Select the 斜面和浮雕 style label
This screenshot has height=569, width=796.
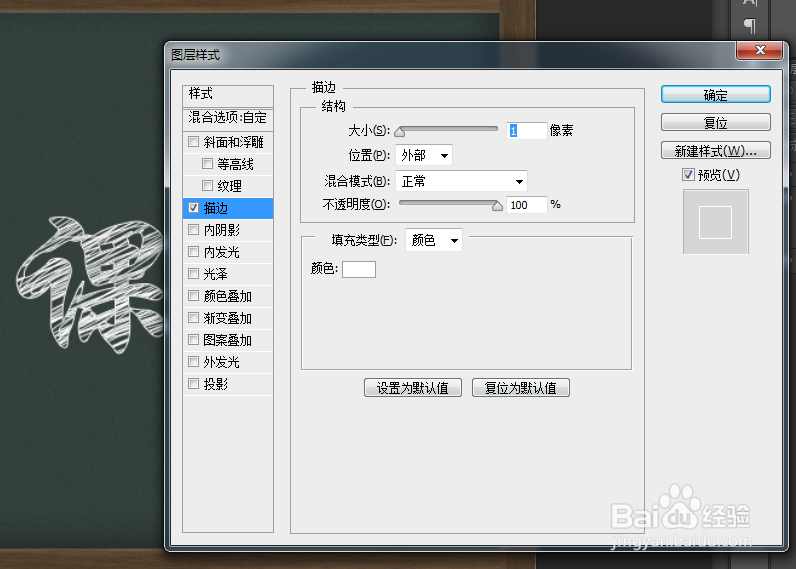(234, 142)
